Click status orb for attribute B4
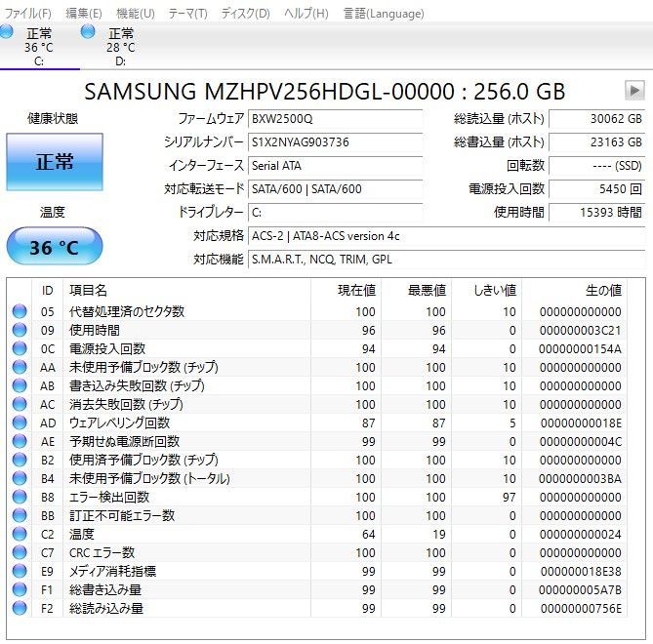 [x=20, y=478]
